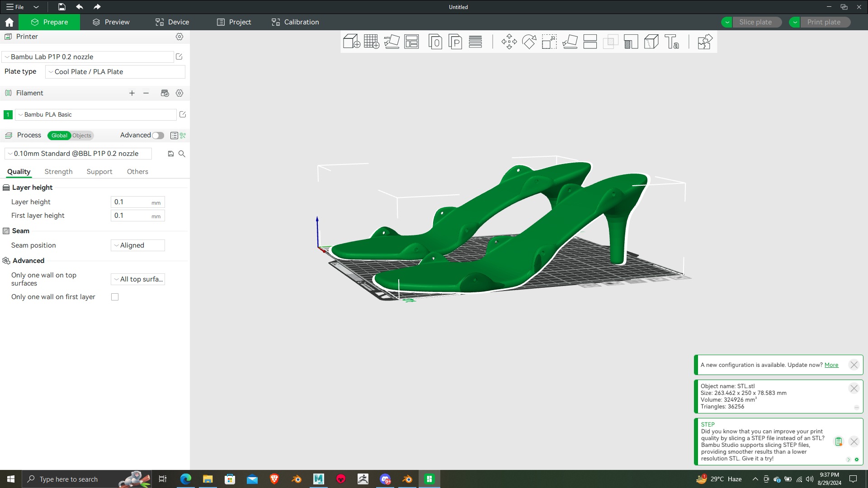The height and width of the screenshot is (488, 868).
Task: Open the printer preset dropdown
Action: 88,57
